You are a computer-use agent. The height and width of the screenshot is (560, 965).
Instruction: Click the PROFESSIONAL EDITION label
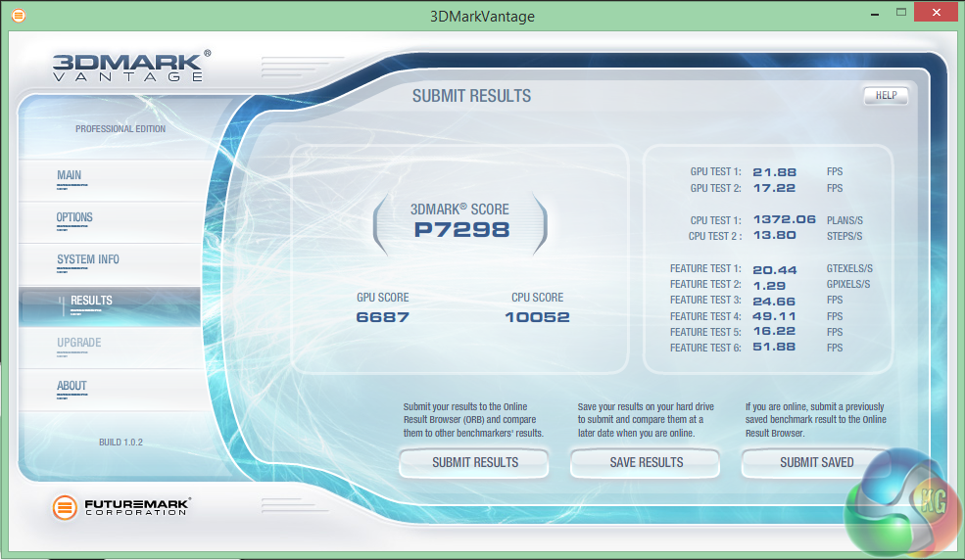(x=121, y=129)
